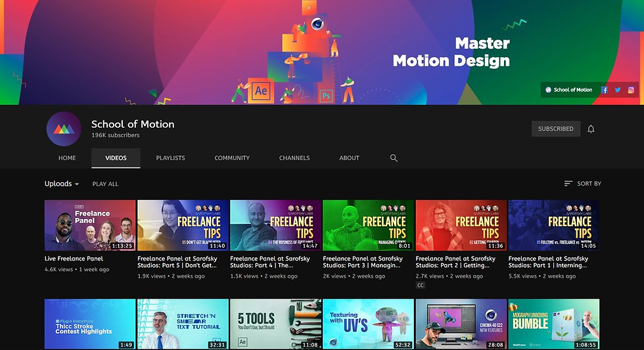Select the VIDEOS tab
This screenshot has width=644, height=350.
116,158
